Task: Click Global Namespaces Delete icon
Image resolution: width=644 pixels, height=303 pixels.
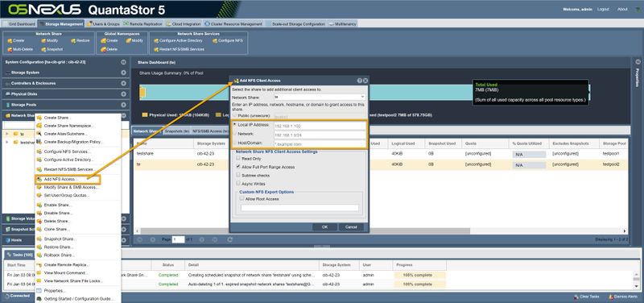Action: (104, 49)
